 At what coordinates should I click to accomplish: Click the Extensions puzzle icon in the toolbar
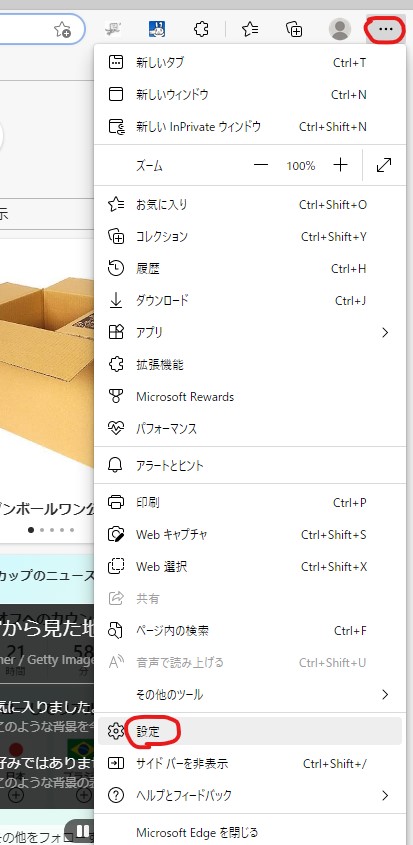[201, 29]
